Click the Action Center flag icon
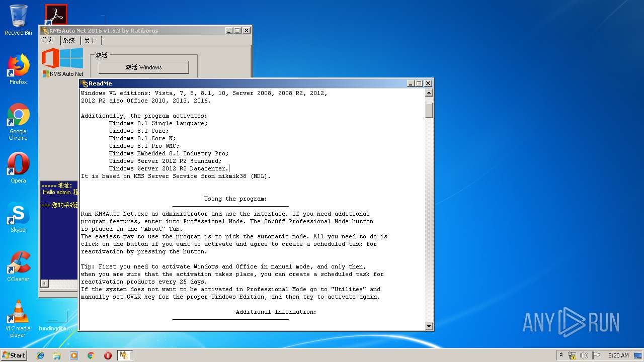Viewport: 644px width, 362px height. click(596, 355)
